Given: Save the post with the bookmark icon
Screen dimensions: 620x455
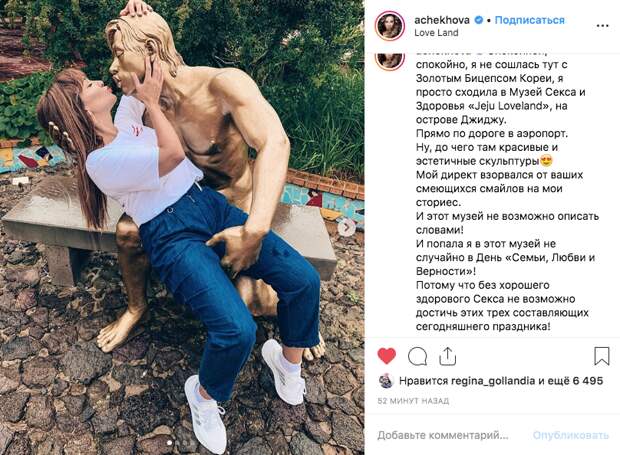Looking at the screenshot, I should [x=601, y=356].
